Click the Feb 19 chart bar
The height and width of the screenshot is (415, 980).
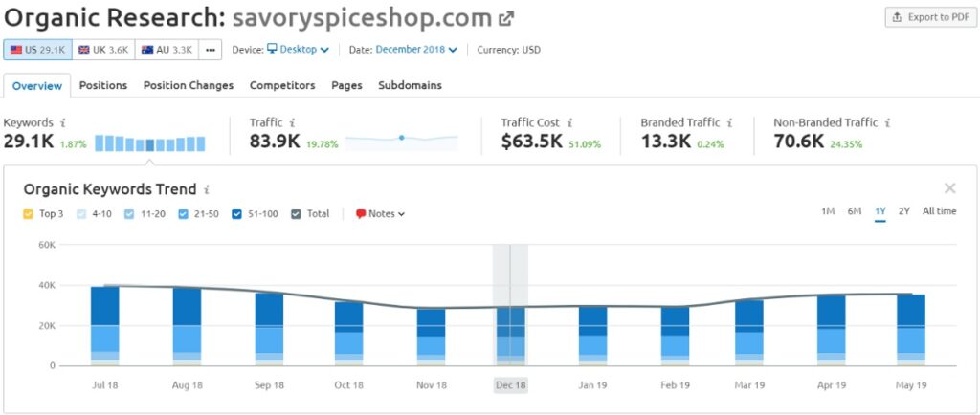tap(675, 337)
